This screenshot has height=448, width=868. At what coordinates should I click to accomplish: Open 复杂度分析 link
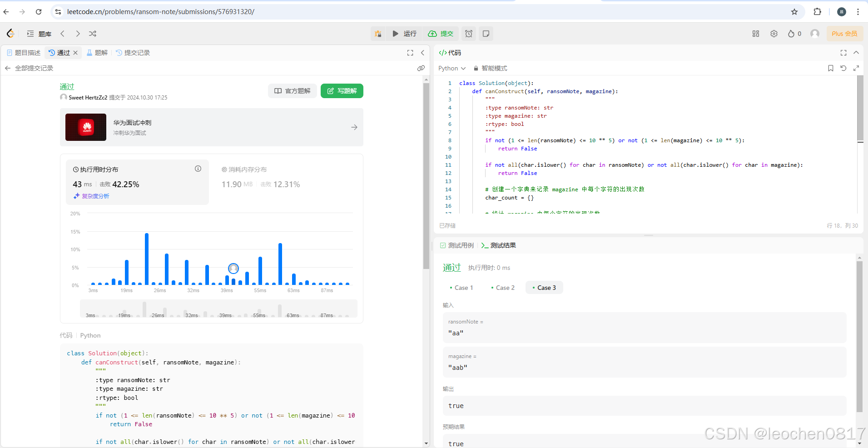(91, 196)
